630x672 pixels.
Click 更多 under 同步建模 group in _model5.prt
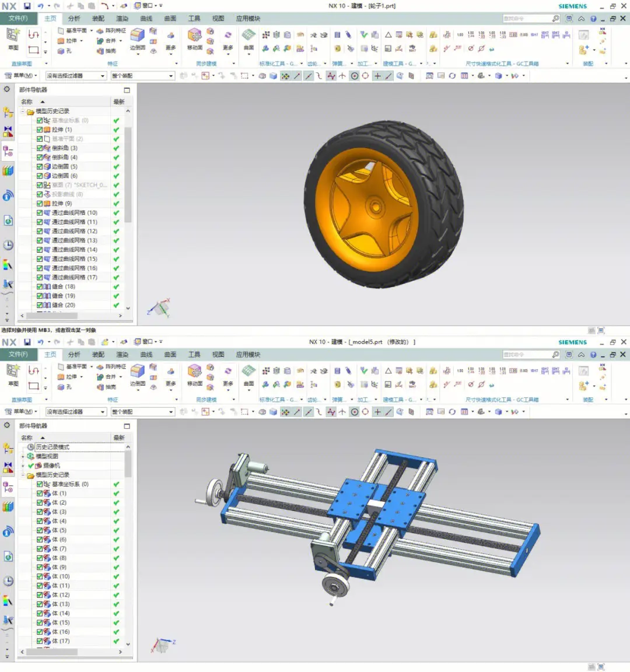click(x=228, y=378)
